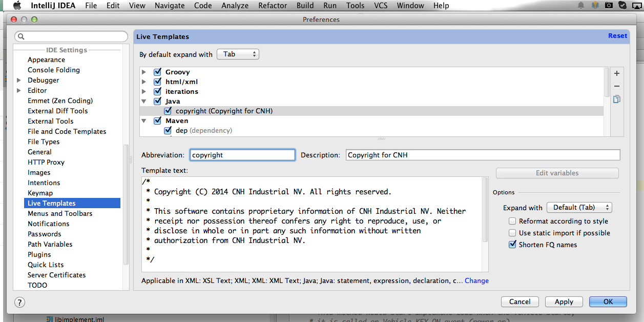This screenshot has width=644, height=322.
Task: Enable Reformat according to style
Action: pyautogui.click(x=512, y=222)
